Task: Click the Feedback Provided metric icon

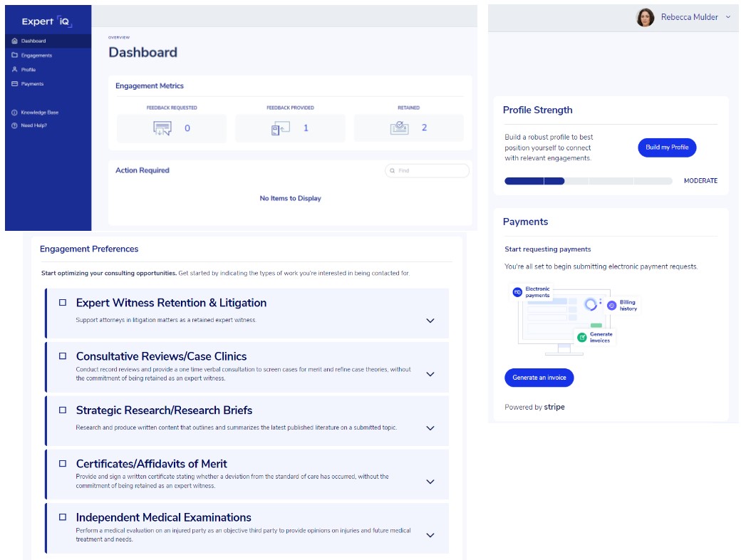Action: (x=280, y=128)
